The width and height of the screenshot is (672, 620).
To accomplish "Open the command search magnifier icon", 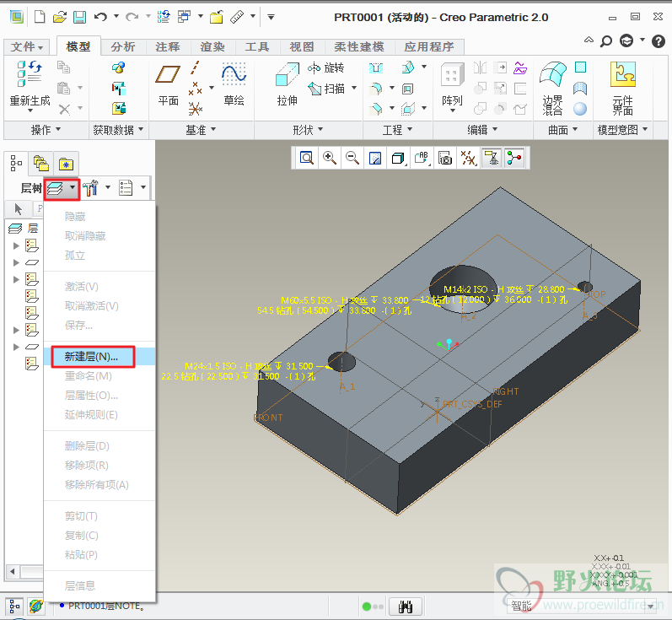I will tap(606, 41).
